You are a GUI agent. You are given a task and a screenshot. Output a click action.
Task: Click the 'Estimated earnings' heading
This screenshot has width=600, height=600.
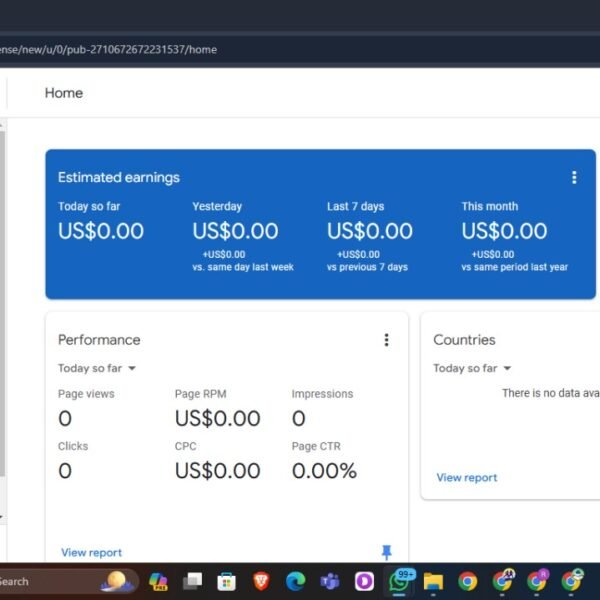pyautogui.click(x=119, y=178)
